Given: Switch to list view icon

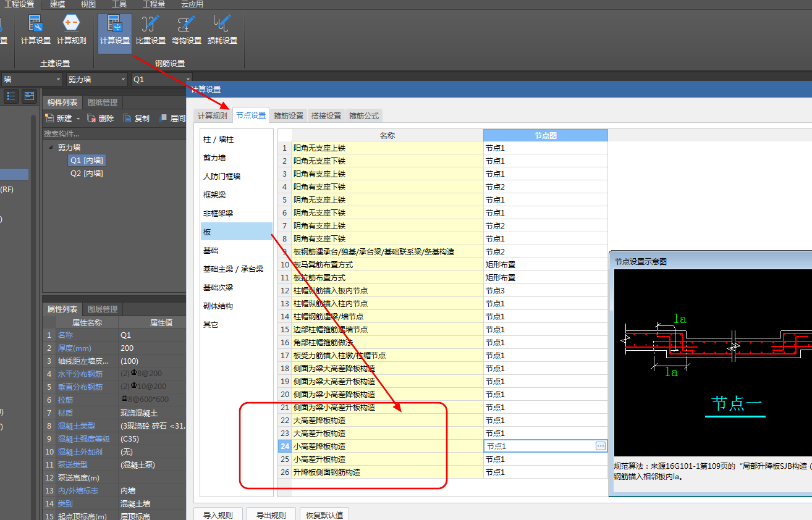Looking at the screenshot, I should [x=11, y=96].
